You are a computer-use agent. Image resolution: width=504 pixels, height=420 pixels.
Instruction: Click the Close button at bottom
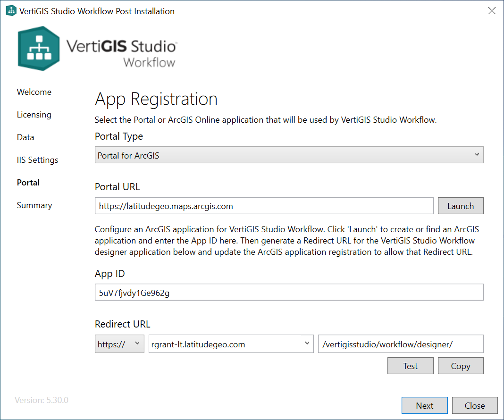pyautogui.click(x=474, y=405)
